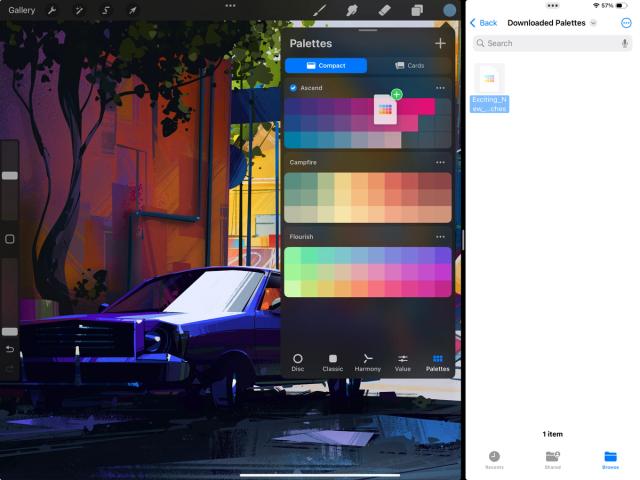Tap the brush opacity slider handle
Image resolution: width=640 pixels, height=480 pixels.
pyautogui.click(x=10, y=331)
